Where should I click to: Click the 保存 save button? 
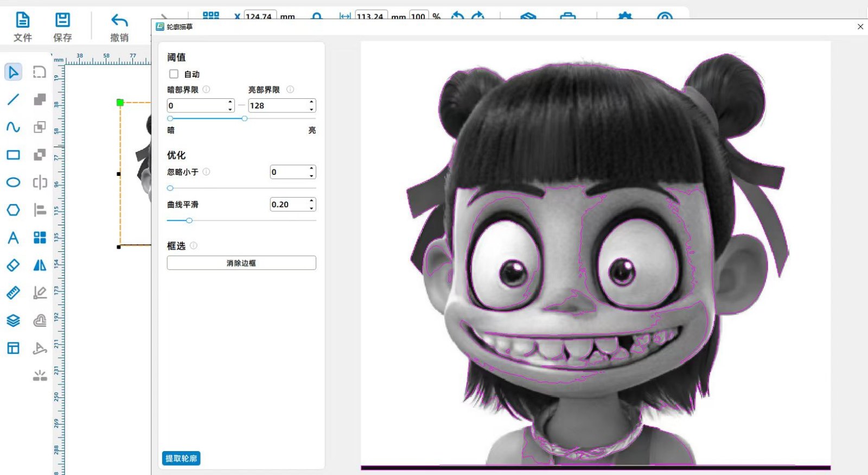tap(62, 27)
